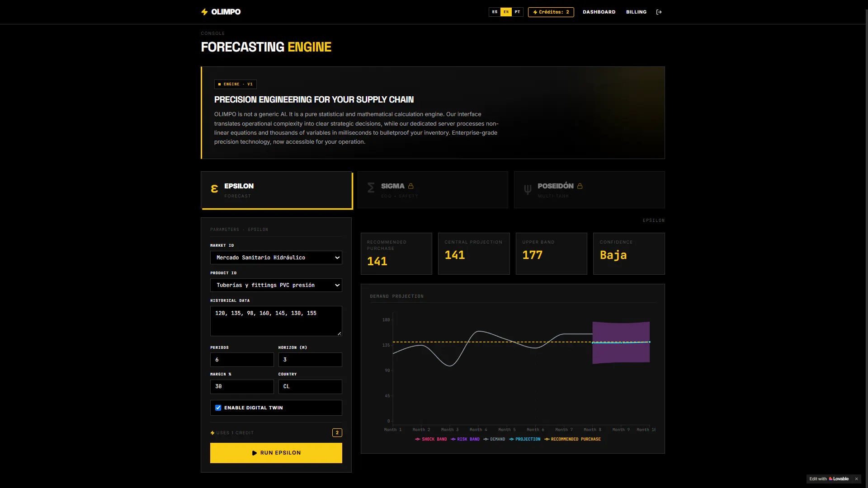This screenshot has width=868, height=488.
Task: Uncheck Enable Digital Twin checkbox
Action: click(x=218, y=408)
